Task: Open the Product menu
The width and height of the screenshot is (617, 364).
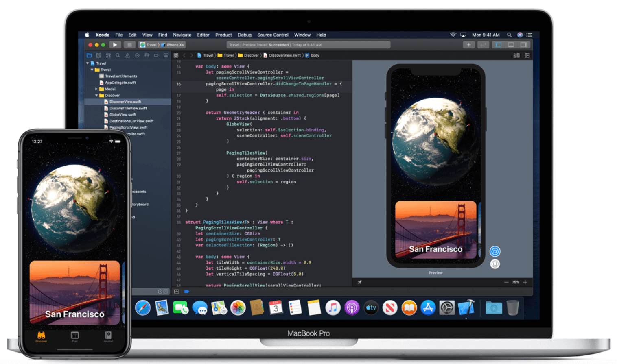Action: click(x=223, y=35)
